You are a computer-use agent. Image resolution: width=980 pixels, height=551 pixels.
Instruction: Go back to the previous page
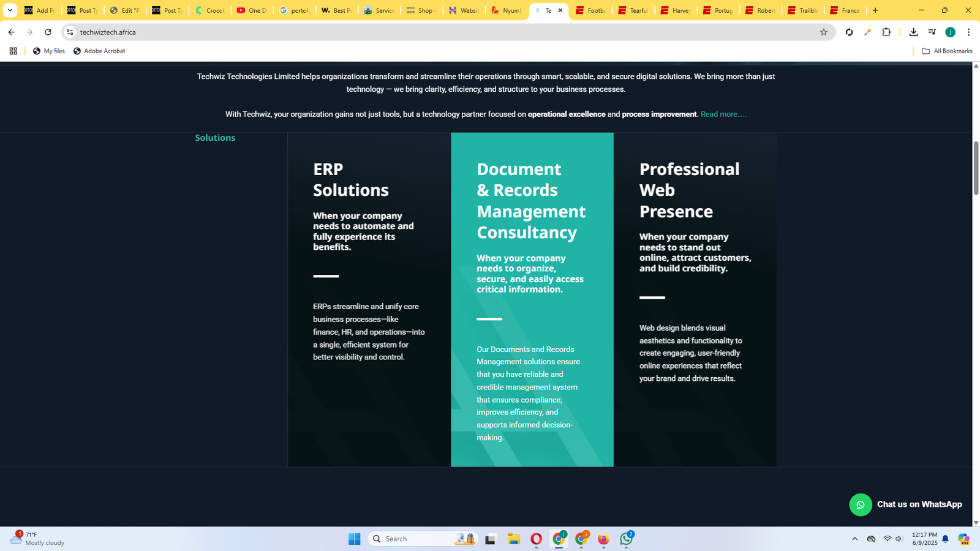pos(11,32)
